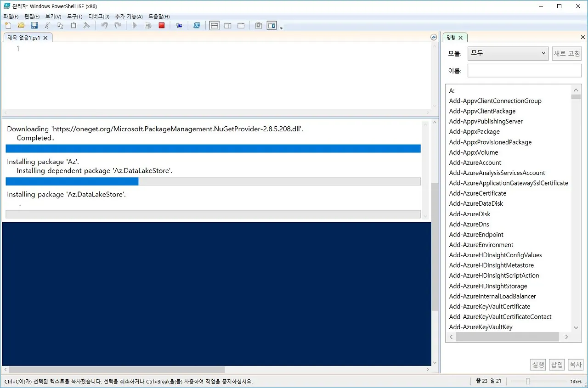Click the completed NuGetProvider download progress bar
The image size is (588, 388).
[x=213, y=148]
